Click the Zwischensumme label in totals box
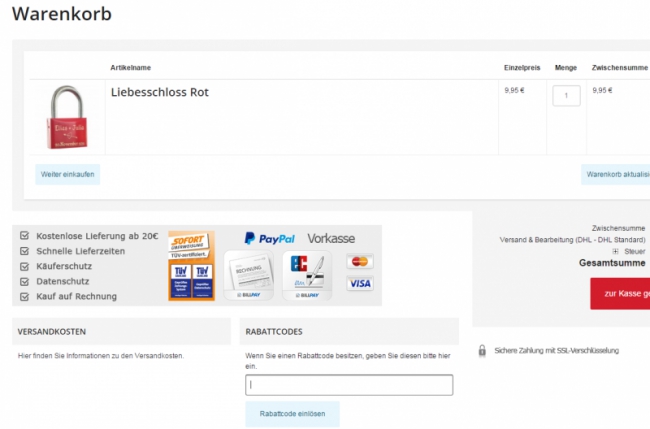This screenshot has width=650, height=429. (618, 228)
